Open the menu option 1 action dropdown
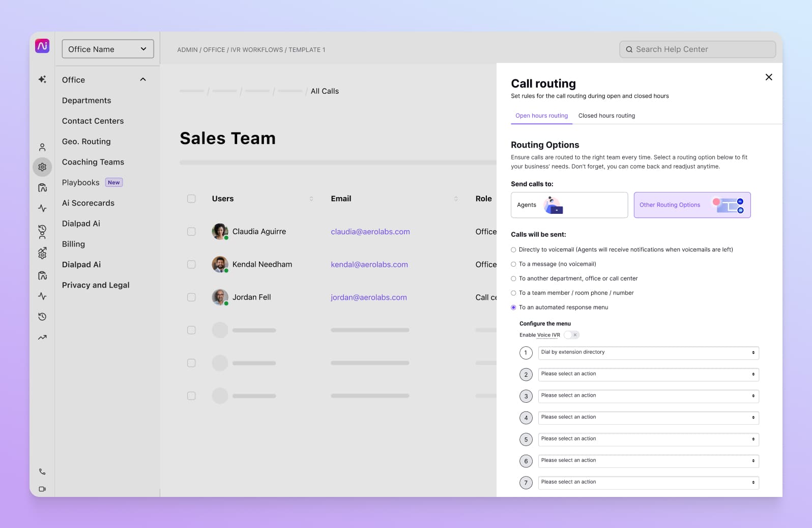This screenshot has width=812, height=528. click(648, 352)
